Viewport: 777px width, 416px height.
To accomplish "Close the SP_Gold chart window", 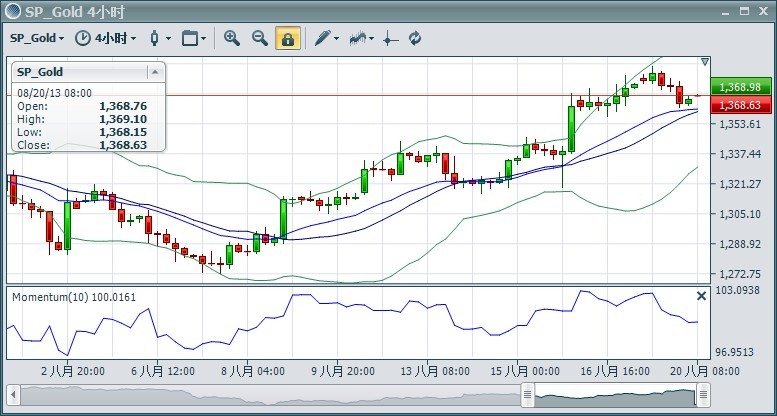I will [x=763, y=11].
